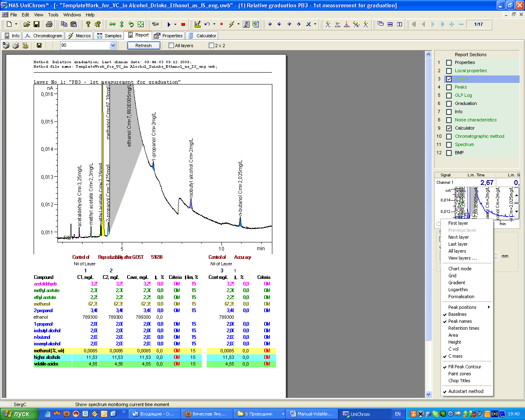
Task: Add a layer with the blue plus icon
Action: tap(452, 25)
